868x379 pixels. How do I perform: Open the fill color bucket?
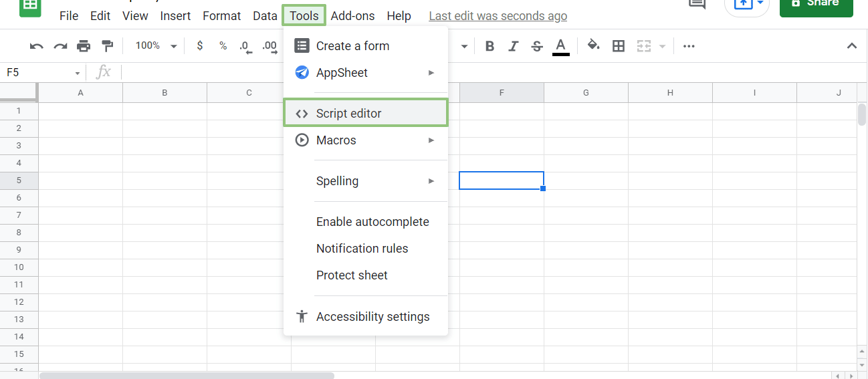point(593,45)
